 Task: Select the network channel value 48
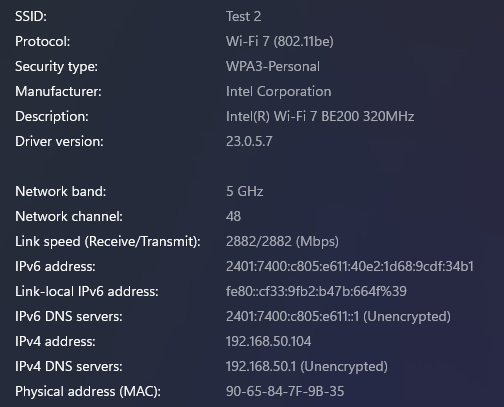233,216
